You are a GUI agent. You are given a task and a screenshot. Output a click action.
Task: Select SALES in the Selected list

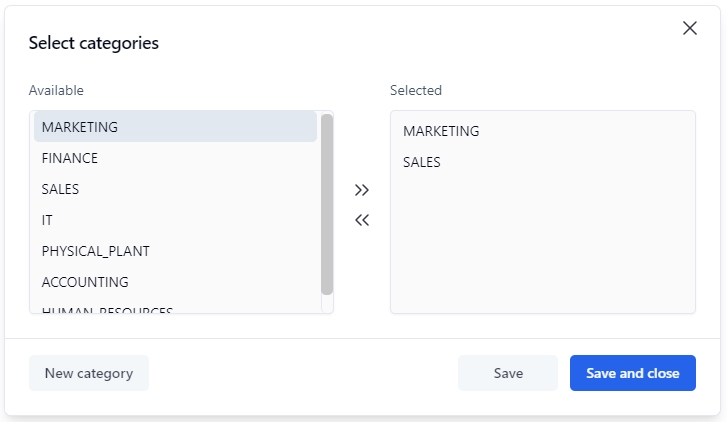(x=422, y=162)
